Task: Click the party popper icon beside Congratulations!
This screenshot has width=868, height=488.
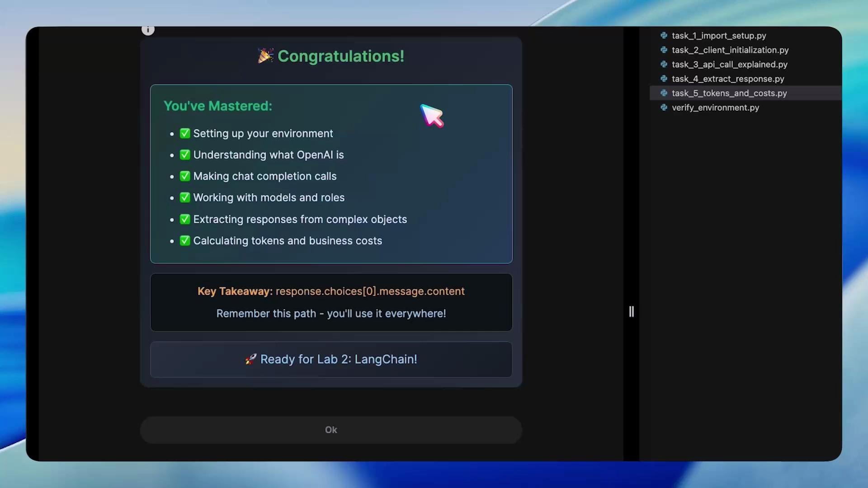Action: [x=265, y=56]
